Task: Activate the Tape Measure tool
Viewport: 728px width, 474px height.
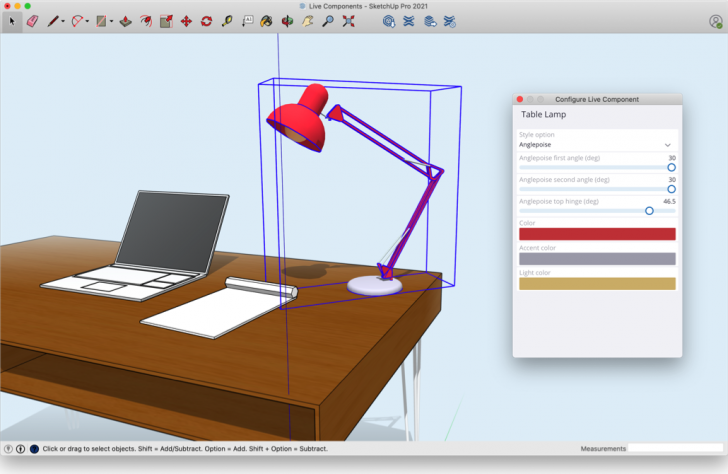Action: click(x=227, y=20)
